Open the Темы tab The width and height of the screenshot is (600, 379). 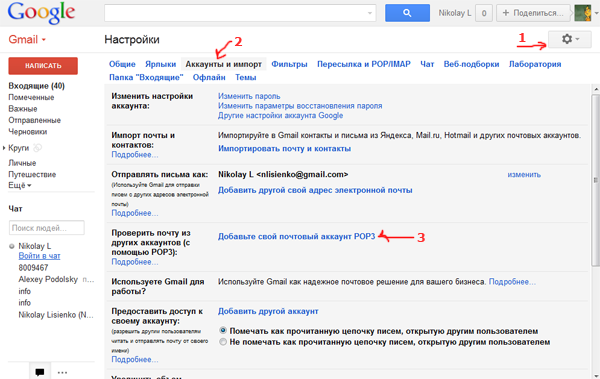(245, 77)
